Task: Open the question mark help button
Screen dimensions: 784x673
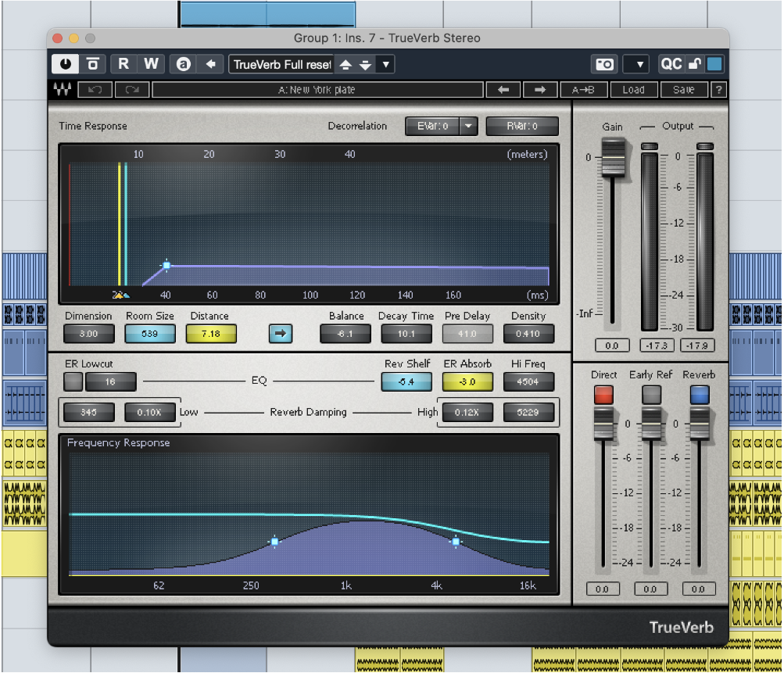Action: [x=718, y=90]
